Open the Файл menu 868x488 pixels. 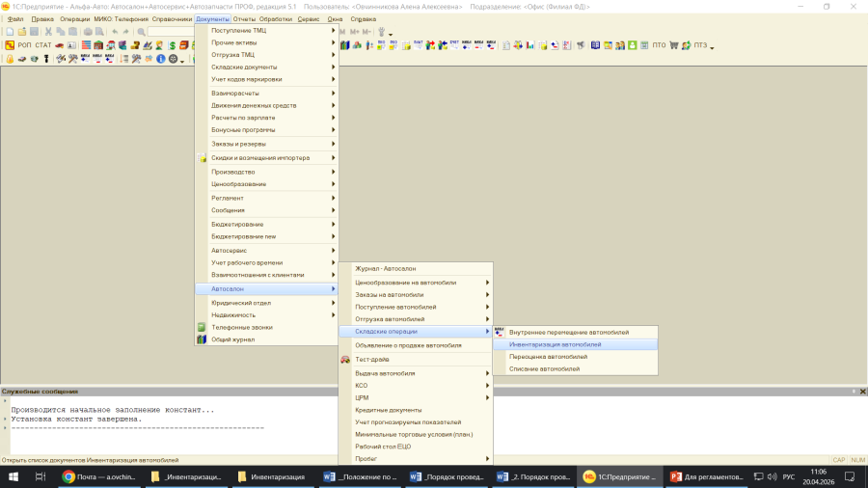tap(14, 19)
